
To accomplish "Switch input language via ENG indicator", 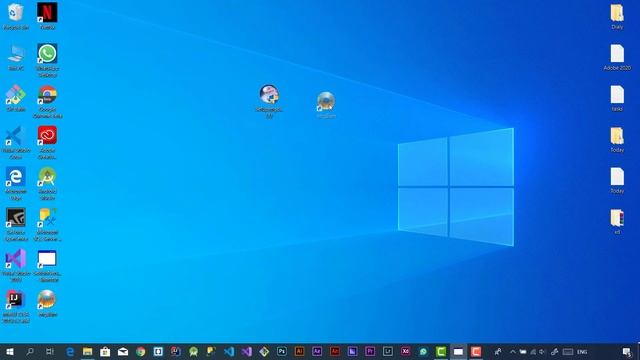I will coord(582,351).
